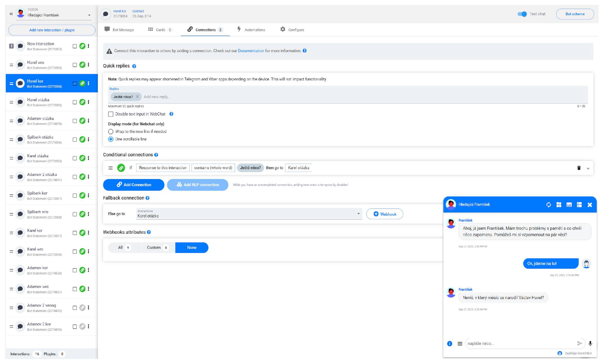Expand the conditional connection chevron
Screen dimensions: 603x364
click(588, 168)
